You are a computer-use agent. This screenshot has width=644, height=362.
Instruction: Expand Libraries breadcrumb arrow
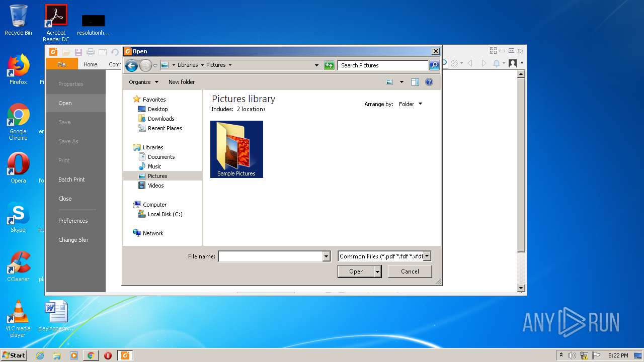[x=202, y=65]
